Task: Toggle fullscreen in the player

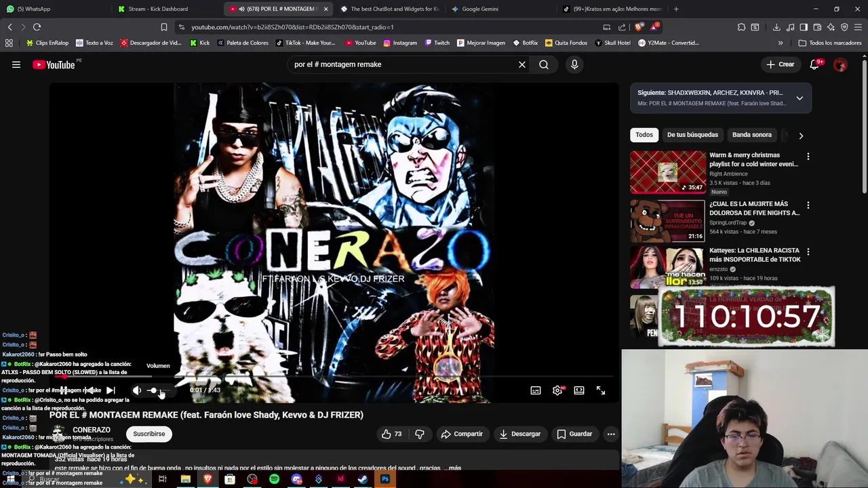Action: coord(601,390)
